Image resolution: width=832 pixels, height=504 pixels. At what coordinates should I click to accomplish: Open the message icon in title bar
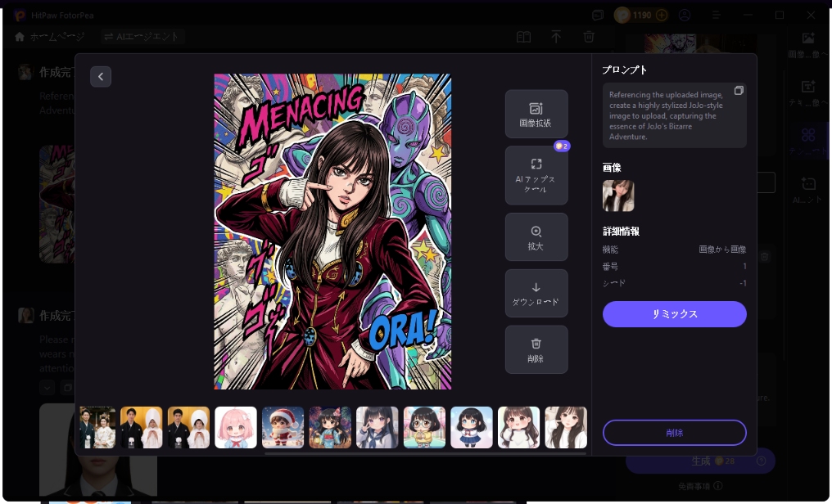(598, 16)
